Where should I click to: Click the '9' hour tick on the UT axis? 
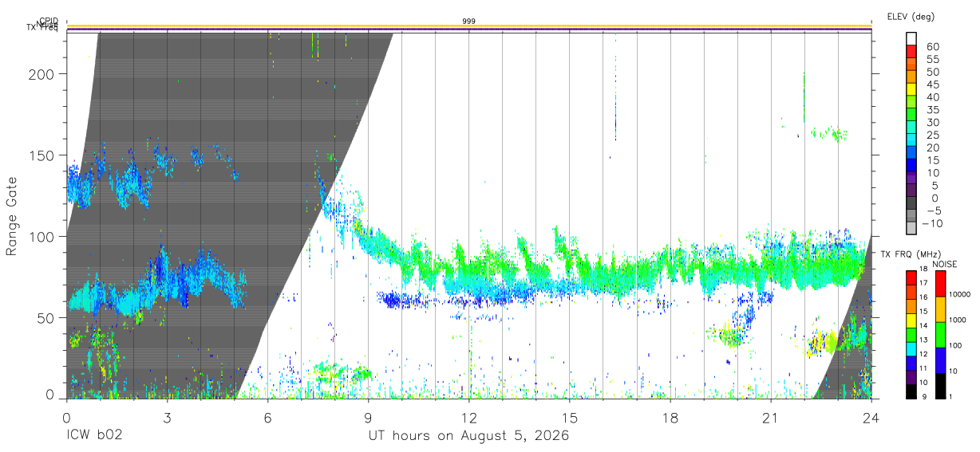click(369, 418)
